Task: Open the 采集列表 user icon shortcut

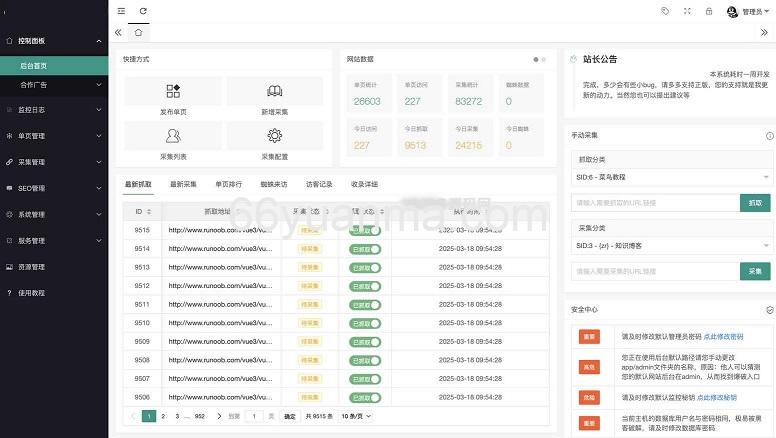Action: [x=173, y=136]
